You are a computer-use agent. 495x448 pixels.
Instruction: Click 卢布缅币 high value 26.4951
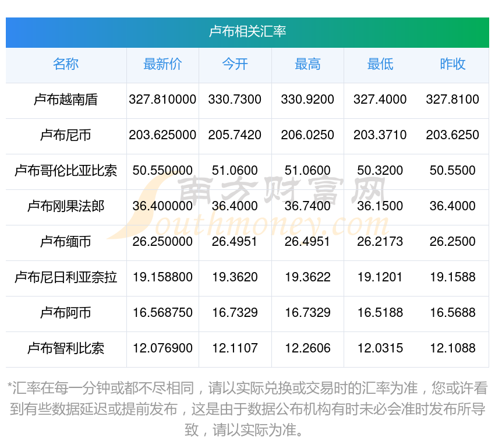pyautogui.click(x=307, y=242)
